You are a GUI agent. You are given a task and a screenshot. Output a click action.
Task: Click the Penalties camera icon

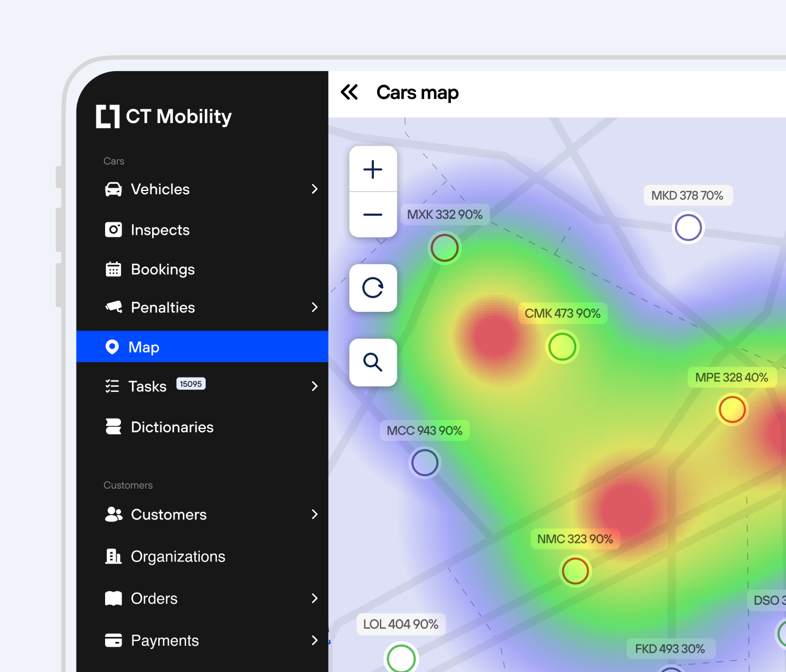[114, 307]
